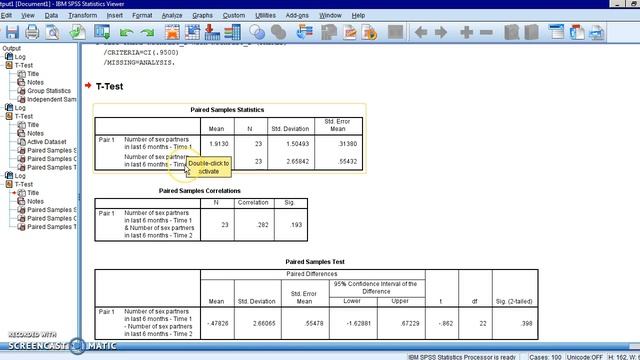Click the Run Script icon

pyautogui.click(x=370, y=32)
